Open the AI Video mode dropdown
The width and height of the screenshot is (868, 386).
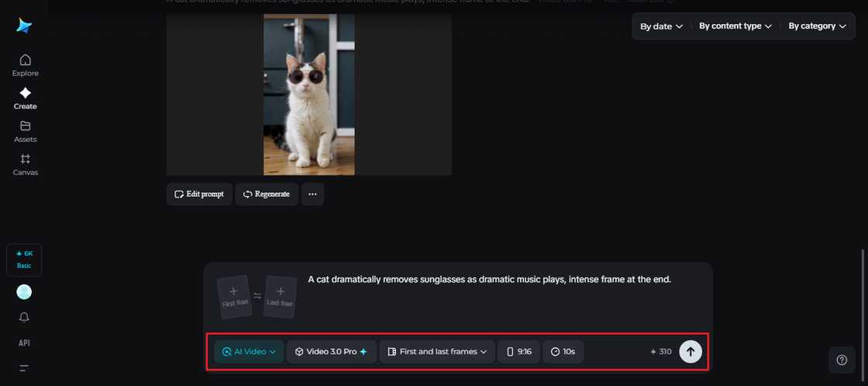[249, 351]
